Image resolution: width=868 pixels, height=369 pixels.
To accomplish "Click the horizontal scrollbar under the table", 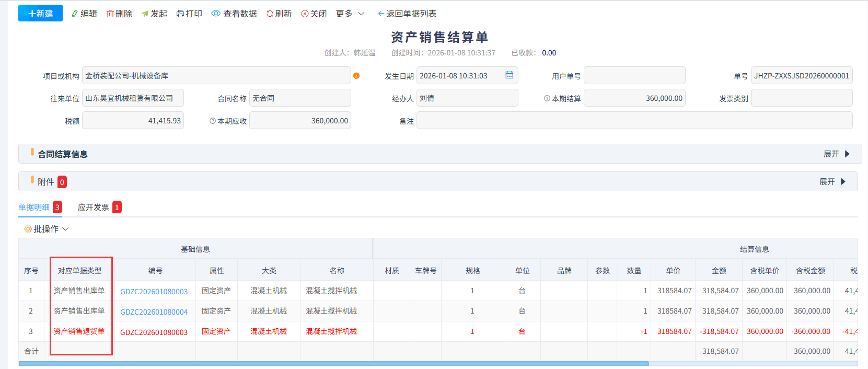I will [333, 363].
